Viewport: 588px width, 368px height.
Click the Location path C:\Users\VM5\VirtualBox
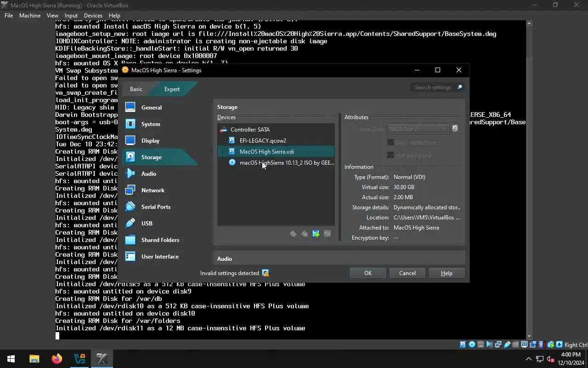pos(427,218)
